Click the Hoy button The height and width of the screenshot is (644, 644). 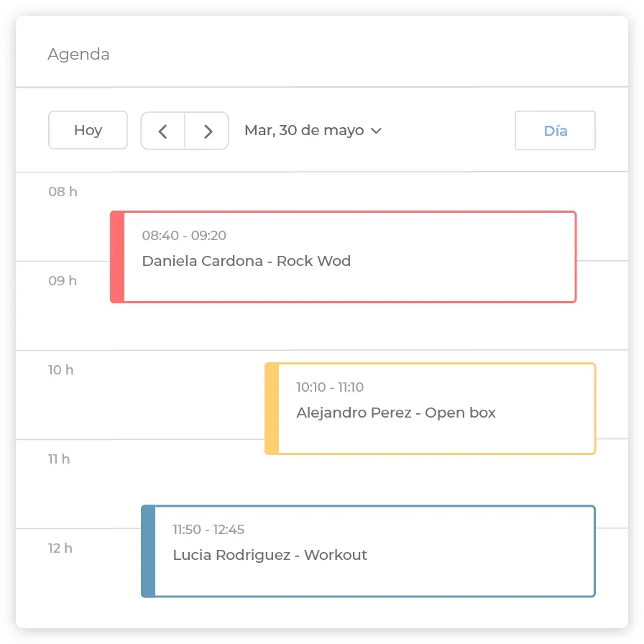click(88, 130)
